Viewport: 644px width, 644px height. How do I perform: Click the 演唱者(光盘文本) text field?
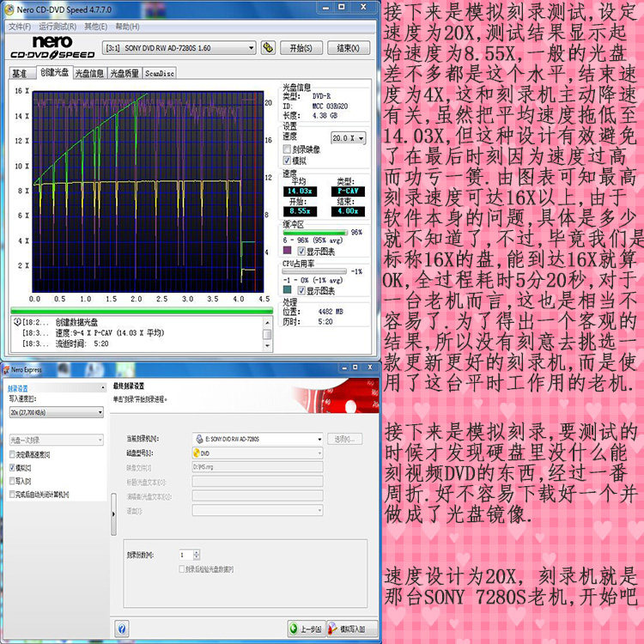pyautogui.click(x=258, y=496)
